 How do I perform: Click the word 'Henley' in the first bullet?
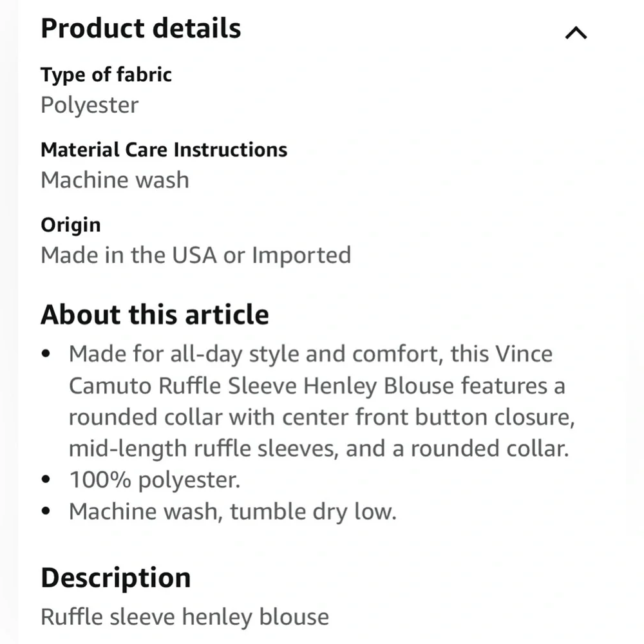[x=340, y=386]
